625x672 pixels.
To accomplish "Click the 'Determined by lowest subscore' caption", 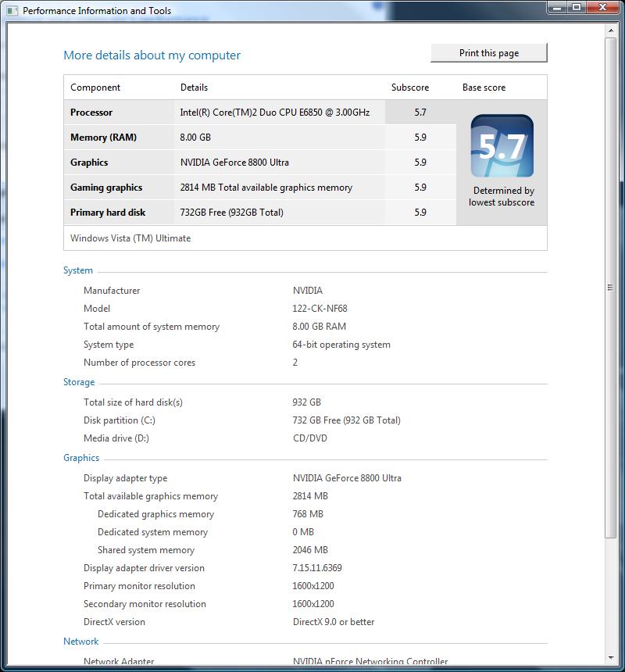I will [502, 196].
